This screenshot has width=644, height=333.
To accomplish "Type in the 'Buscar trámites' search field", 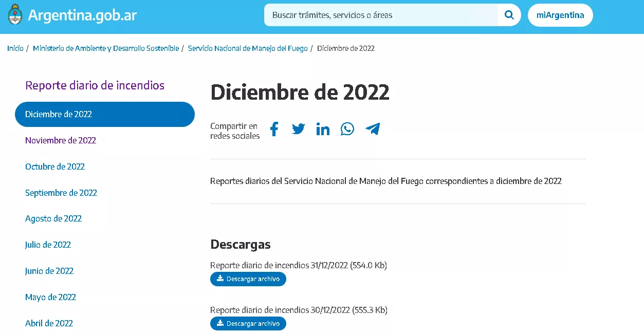I will (380, 15).
